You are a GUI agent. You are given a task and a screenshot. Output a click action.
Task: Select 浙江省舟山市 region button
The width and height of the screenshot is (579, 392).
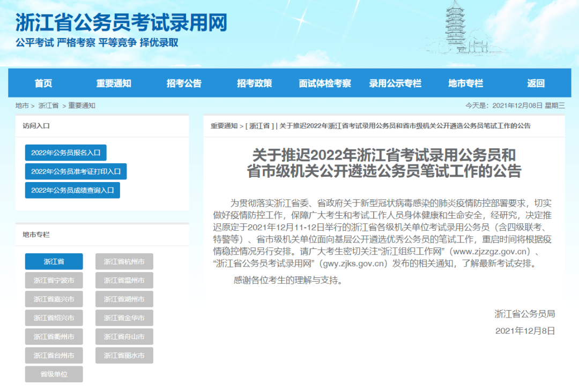[x=124, y=337]
